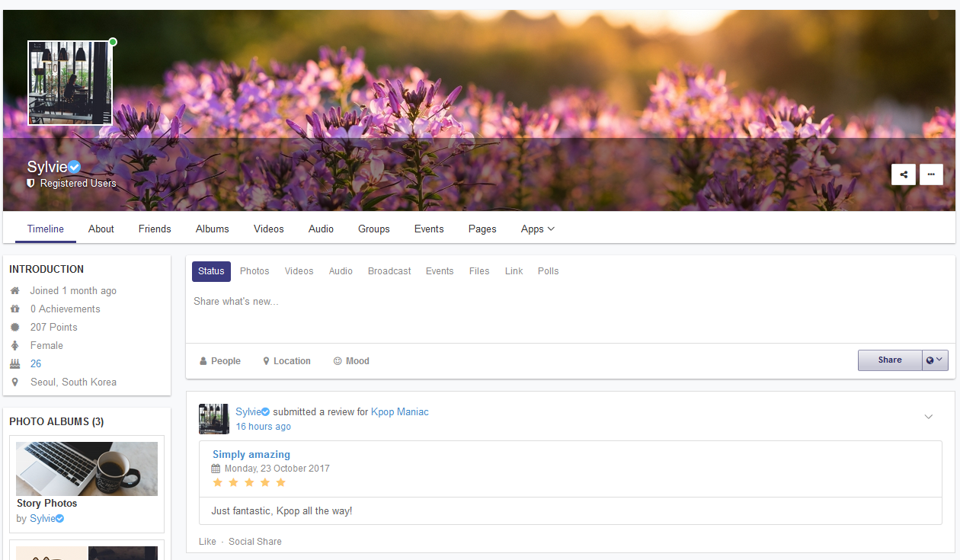Click the Story Photos album title
The image size is (960, 560).
click(x=47, y=504)
